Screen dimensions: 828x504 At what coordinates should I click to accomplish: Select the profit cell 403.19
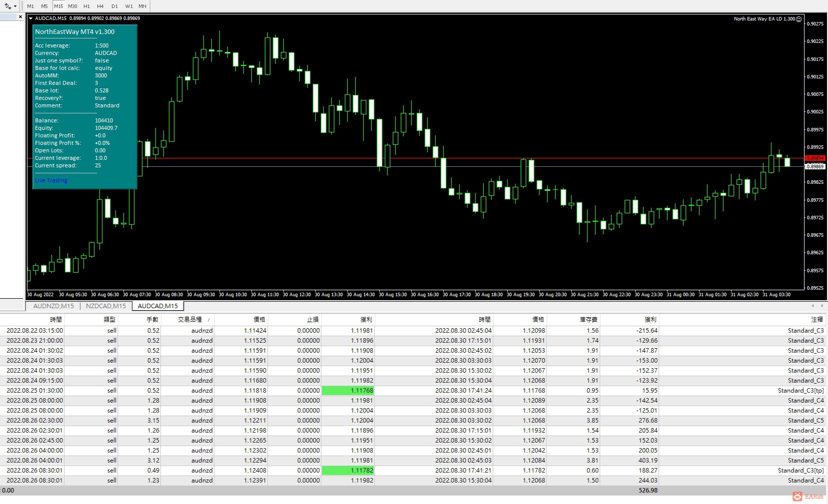648,461
